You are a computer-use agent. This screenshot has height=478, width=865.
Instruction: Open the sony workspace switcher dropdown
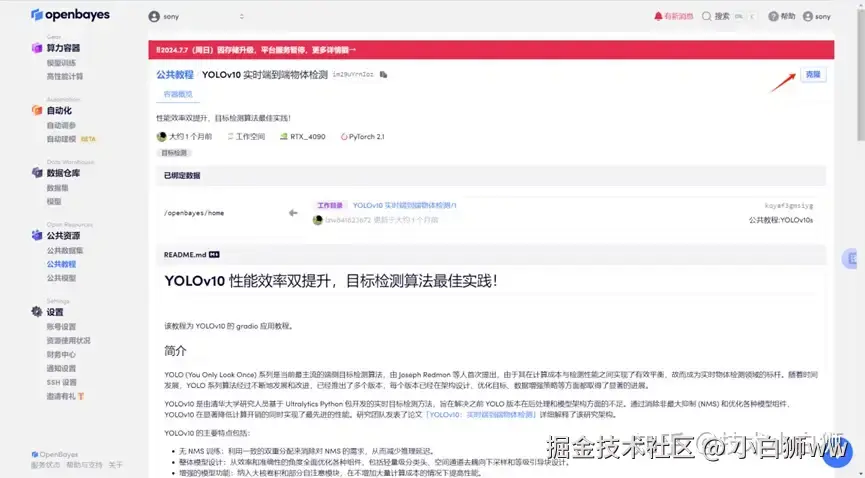pos(196,17)
